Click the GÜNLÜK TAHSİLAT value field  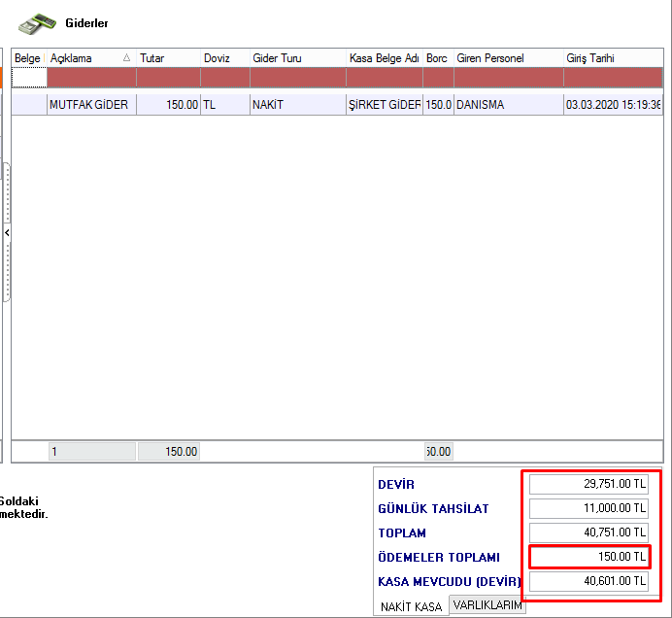coord(588,508)
